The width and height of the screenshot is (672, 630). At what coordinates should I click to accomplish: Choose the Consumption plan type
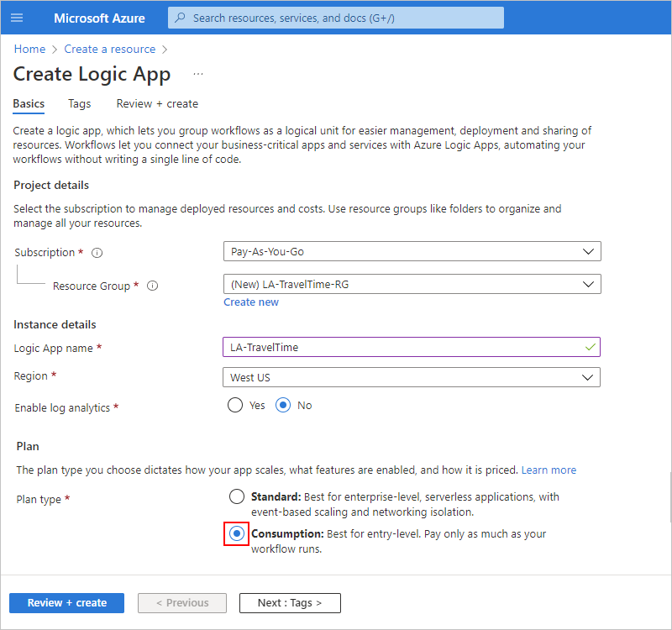click(x=238, y=533)
